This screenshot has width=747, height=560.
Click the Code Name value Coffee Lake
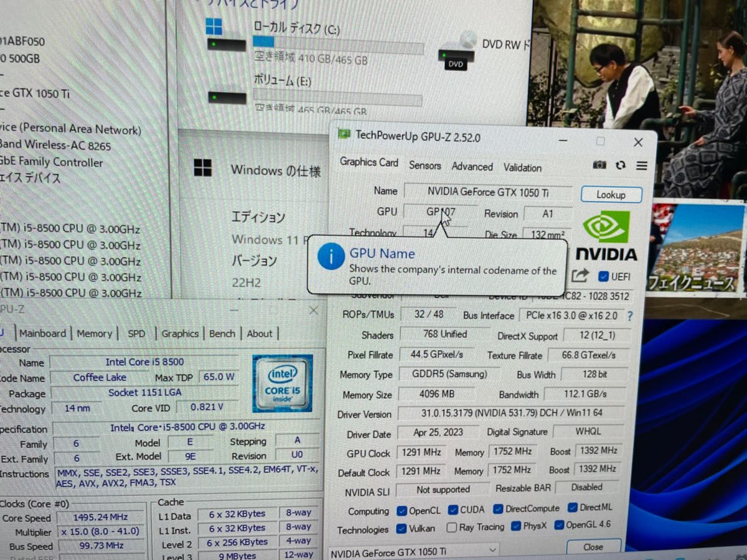point(100,377)
